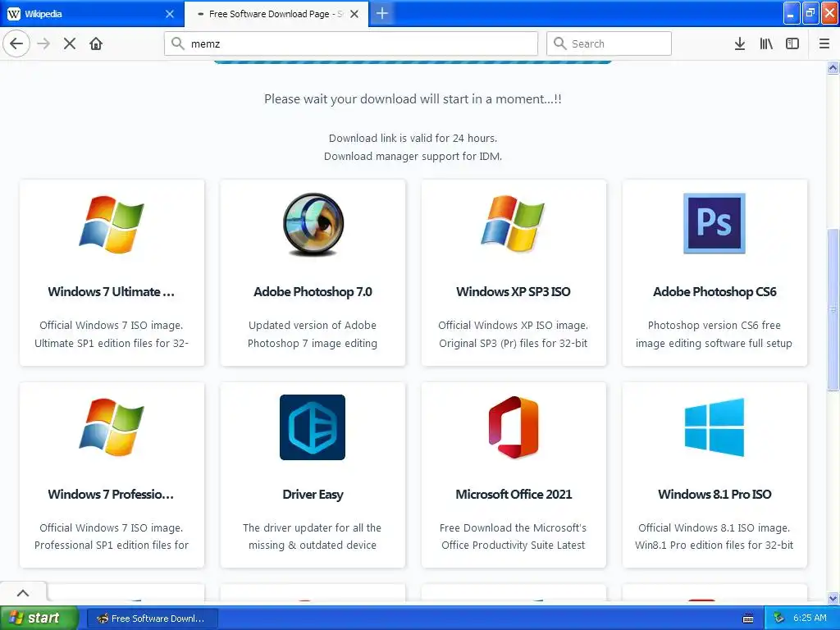The image size is (840, 630).
Task: Open the Windows XP SP3 ISO link
Action: click(x=514, y=291)
